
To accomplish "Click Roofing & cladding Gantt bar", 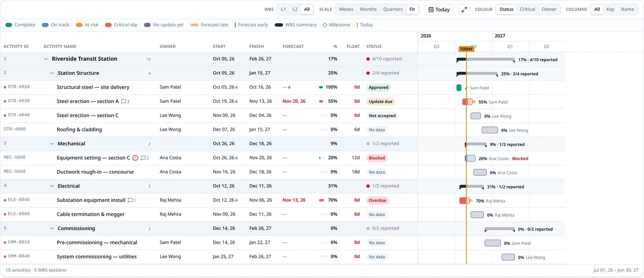I will tap(490, 130).
